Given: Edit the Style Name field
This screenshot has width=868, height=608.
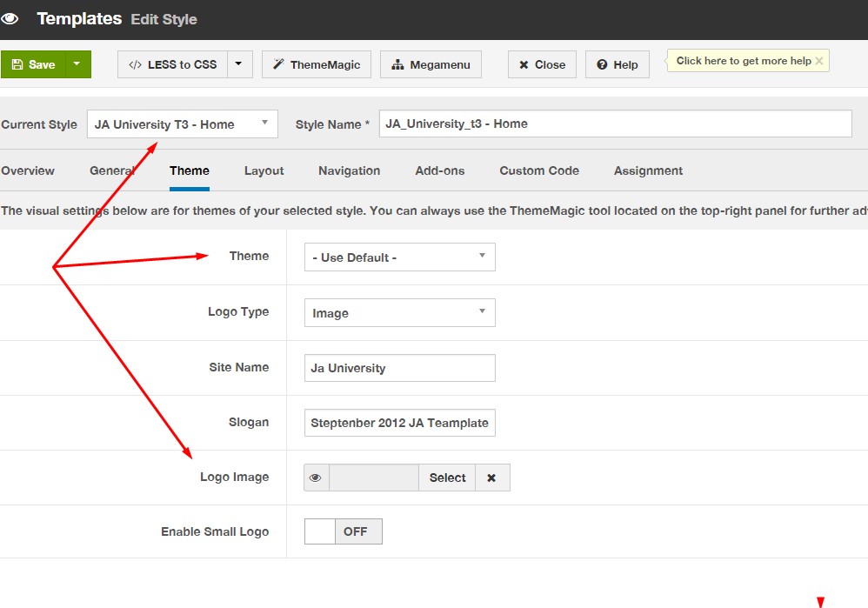Looking at the screenshot, I should 615,124.
